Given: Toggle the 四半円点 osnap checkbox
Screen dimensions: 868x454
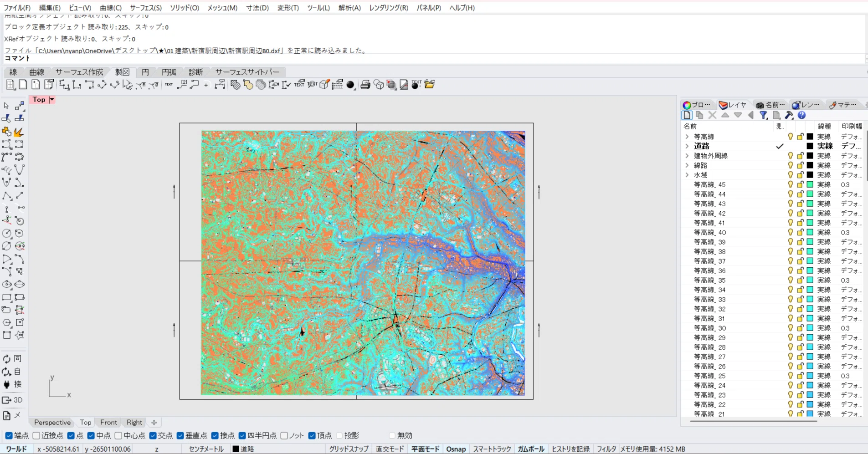Looking at the screenshot, I should pos(242,436).
